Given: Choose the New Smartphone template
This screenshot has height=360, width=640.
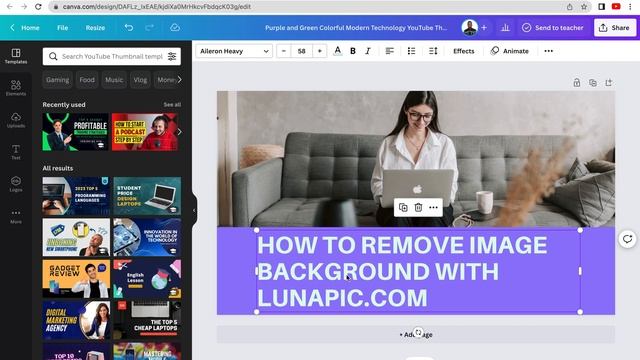Looking at the screenshot, I should 76,237.
